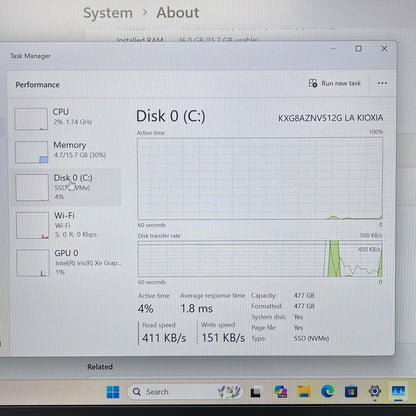Click the 4% active time value below graphs

(x=146, y=309)
